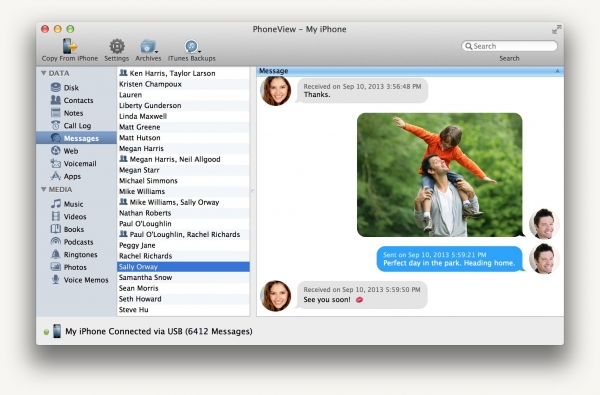Open Settings gear in toolbar

click(x=117, y=46)
